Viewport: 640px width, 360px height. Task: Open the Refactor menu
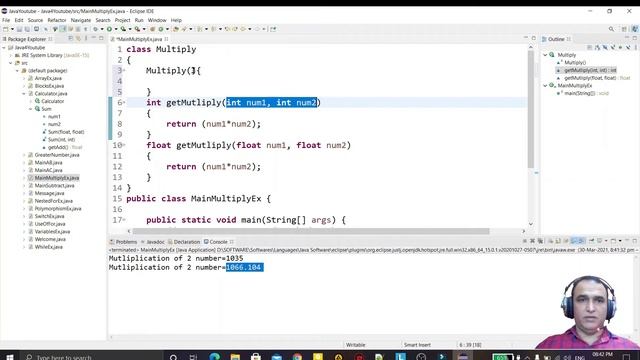click(x=57, y=20)
